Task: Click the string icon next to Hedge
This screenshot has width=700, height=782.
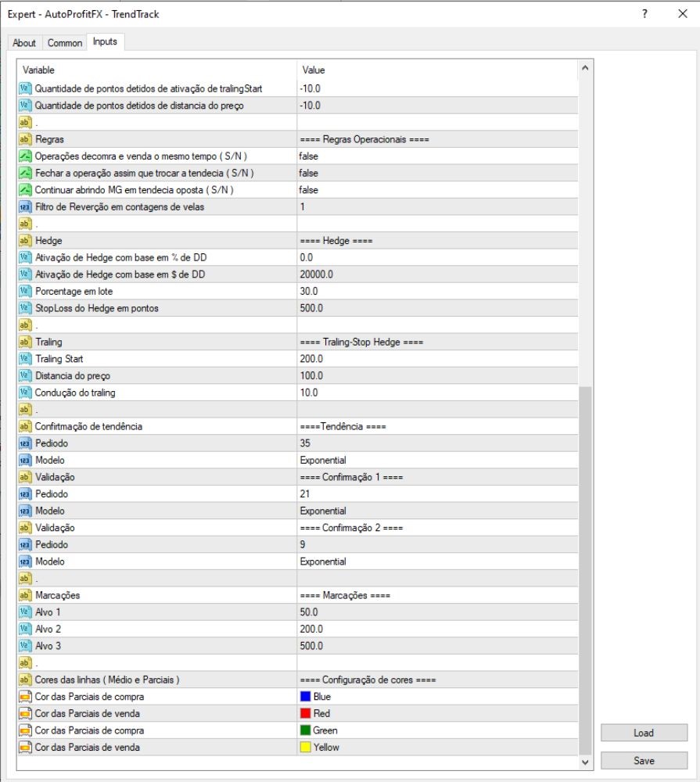Action: (x=25, y=240)
